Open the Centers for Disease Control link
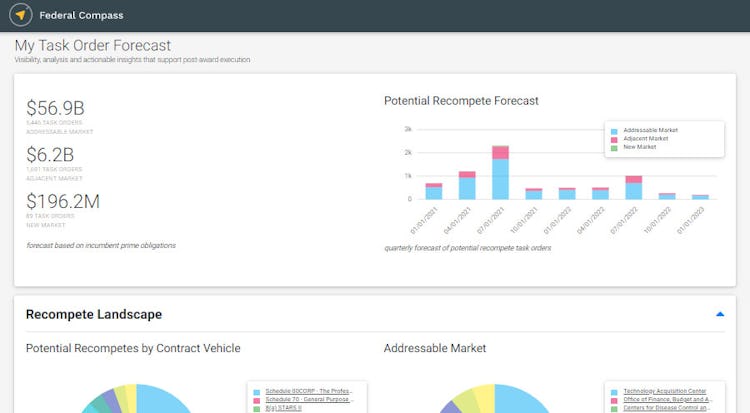Viewport: 750px width, 413px height. [x=667, y=408]
